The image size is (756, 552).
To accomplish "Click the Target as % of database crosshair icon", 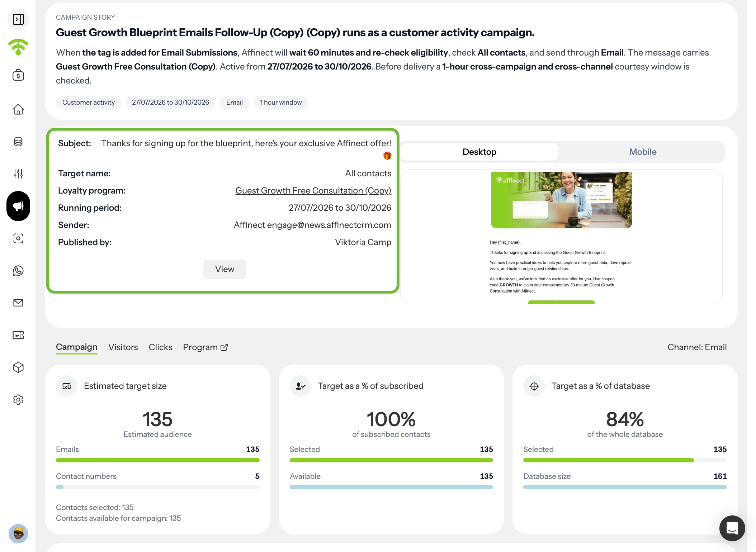I will [x=534, y=386].
